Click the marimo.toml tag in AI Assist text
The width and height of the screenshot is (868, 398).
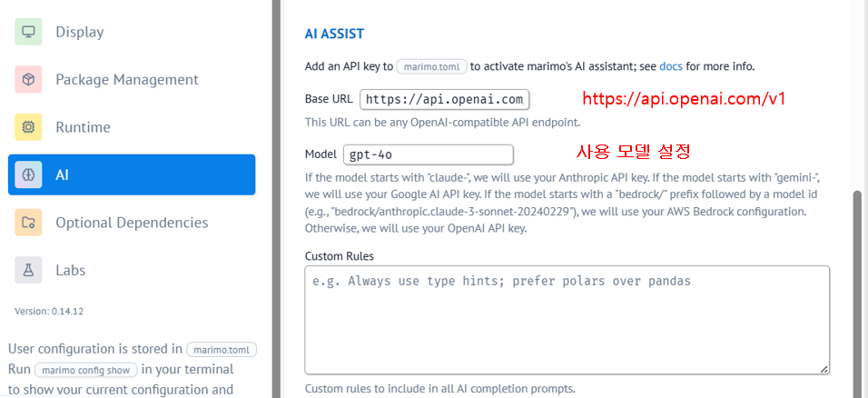click(x=432, y=66)
